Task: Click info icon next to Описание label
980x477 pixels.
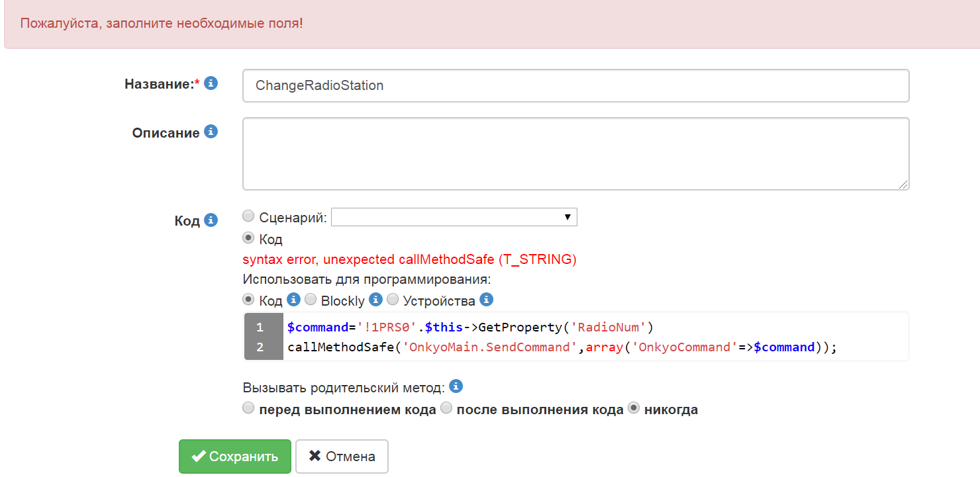Action: pos(211,132)
